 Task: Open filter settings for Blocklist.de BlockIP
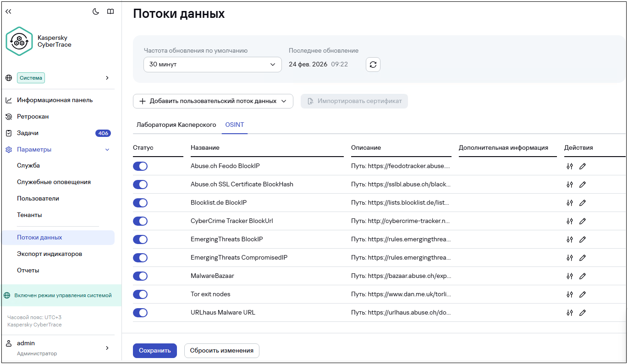coord(570,203)
